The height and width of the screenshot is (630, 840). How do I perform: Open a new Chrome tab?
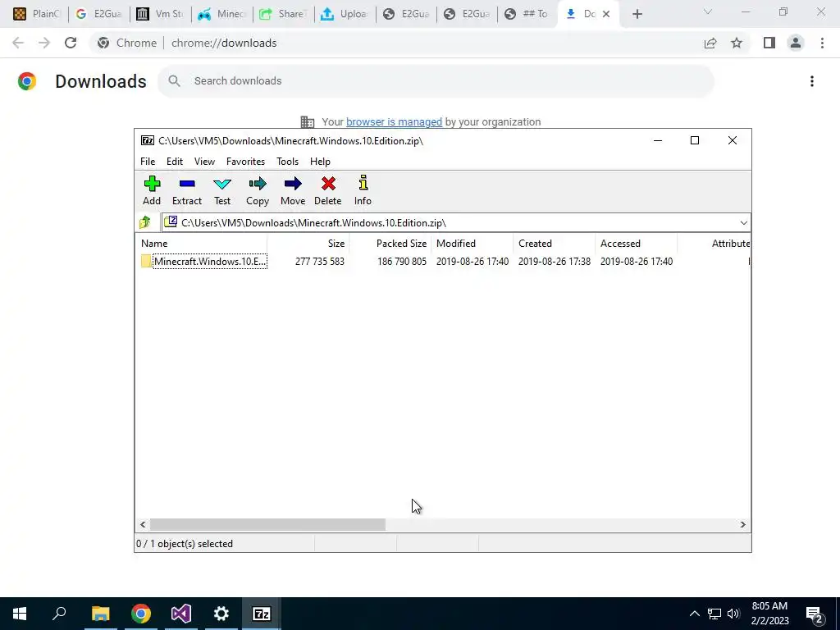[x=637, y=14]
